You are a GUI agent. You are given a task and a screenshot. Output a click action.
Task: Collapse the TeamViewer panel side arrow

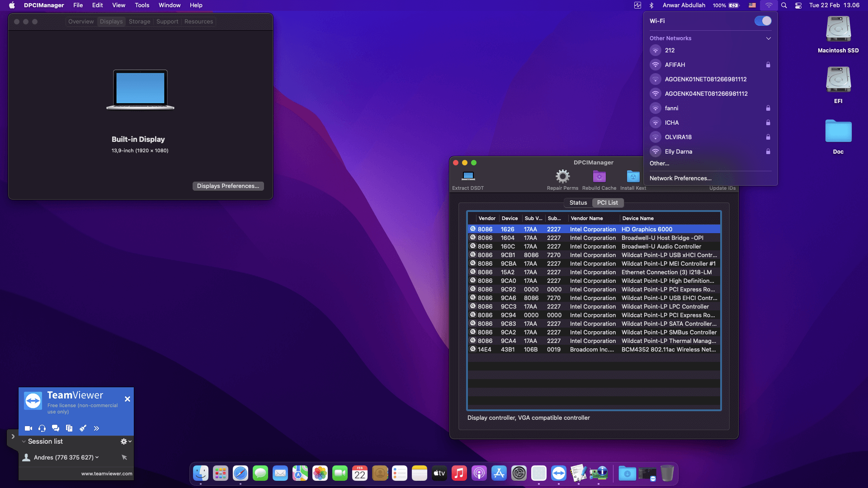tap(13, 436)
